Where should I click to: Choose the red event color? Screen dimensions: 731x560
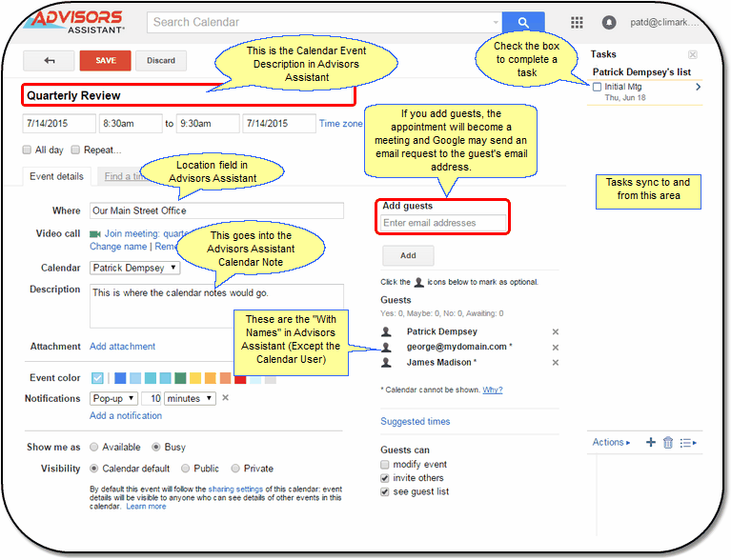click(240, 380)
